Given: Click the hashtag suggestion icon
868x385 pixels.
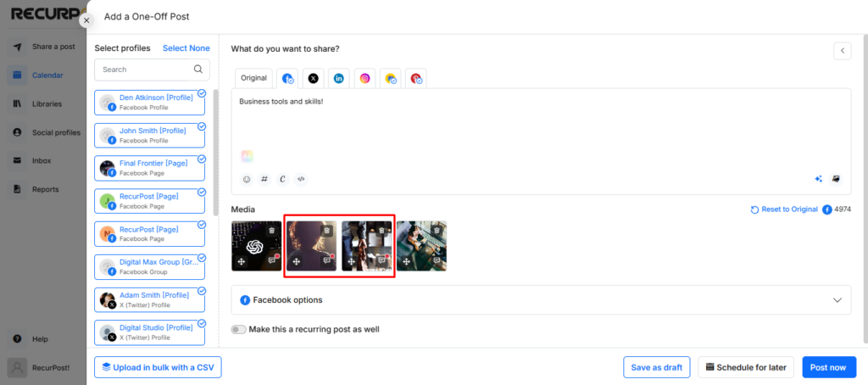Looking at the screenshot, I should (264, 179).
